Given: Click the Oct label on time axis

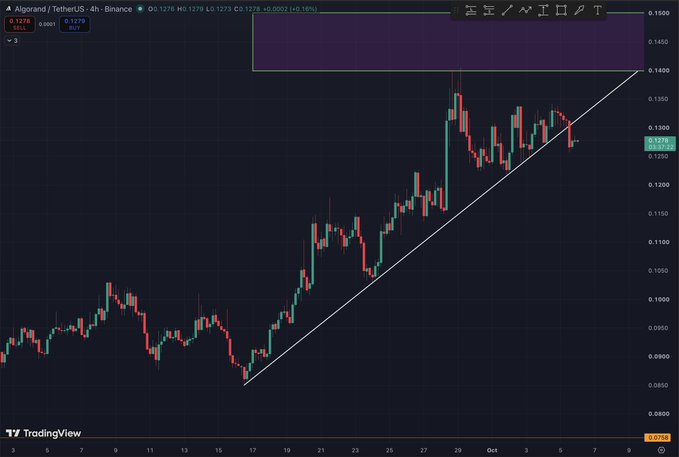Looking at the screenshot, I should pyautogui.click(x=492, y=450).
